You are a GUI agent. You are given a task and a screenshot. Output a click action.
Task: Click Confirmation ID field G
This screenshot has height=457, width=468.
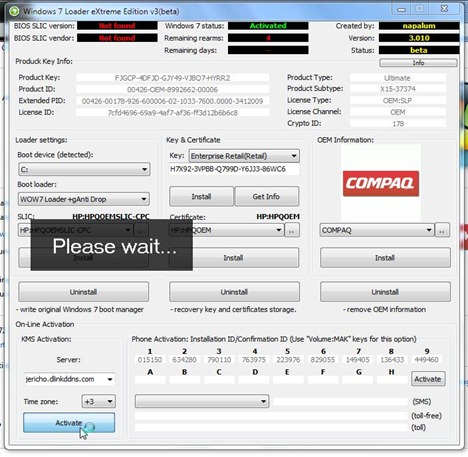coord(357,379)
